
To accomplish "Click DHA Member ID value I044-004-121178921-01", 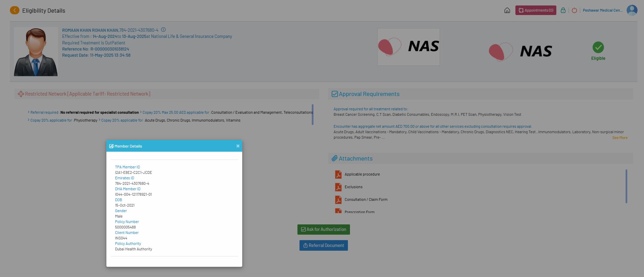I will tap(133, 194).
